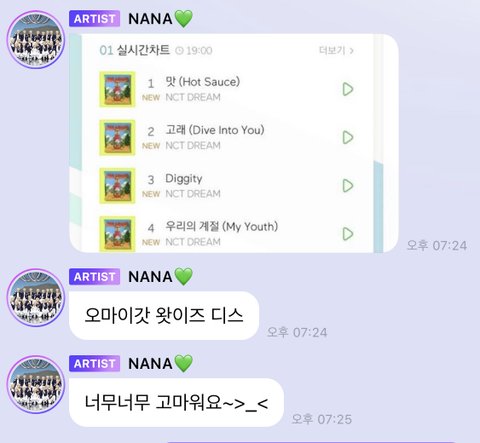This screenshot has height=443, width=480.
Task: Play 우리의 계절 (My Youth) track
Action: 348,234
